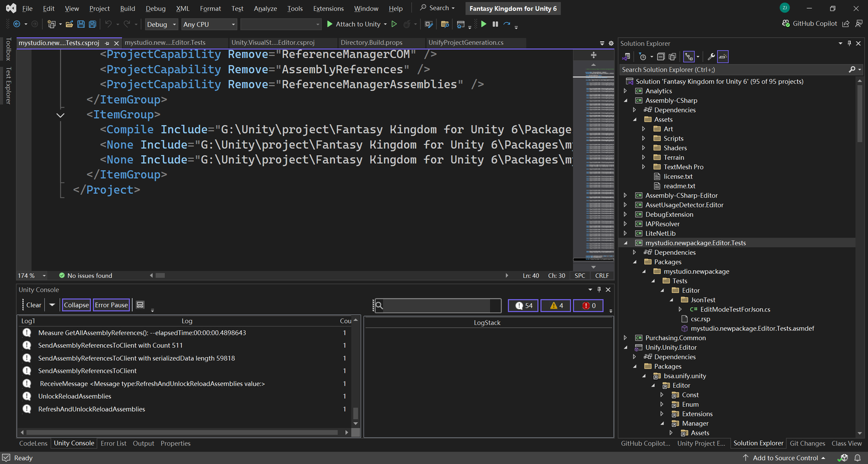Toggle Error Pause in Unity Console
868x464 pixels.
click(x=111, y=305)
